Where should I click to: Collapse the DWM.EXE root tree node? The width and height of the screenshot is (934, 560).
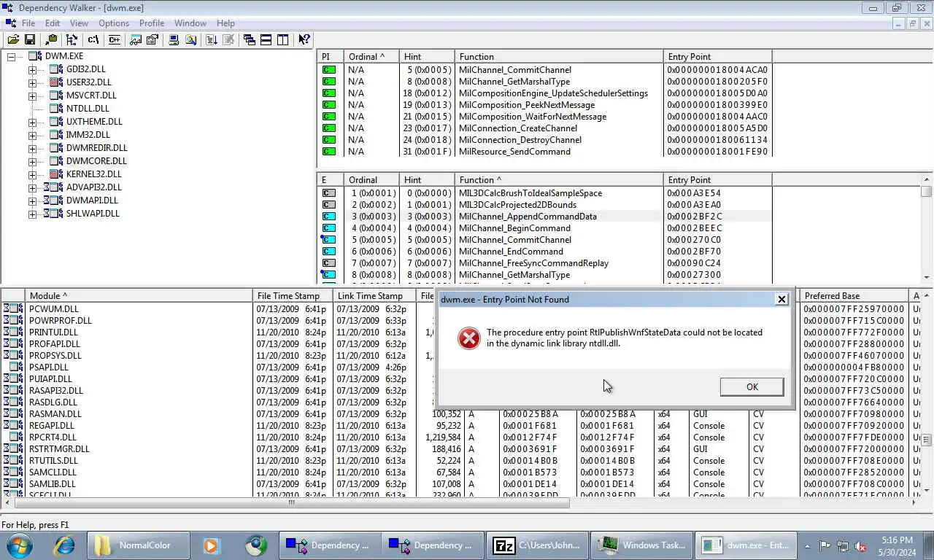(x=11, y=56)
